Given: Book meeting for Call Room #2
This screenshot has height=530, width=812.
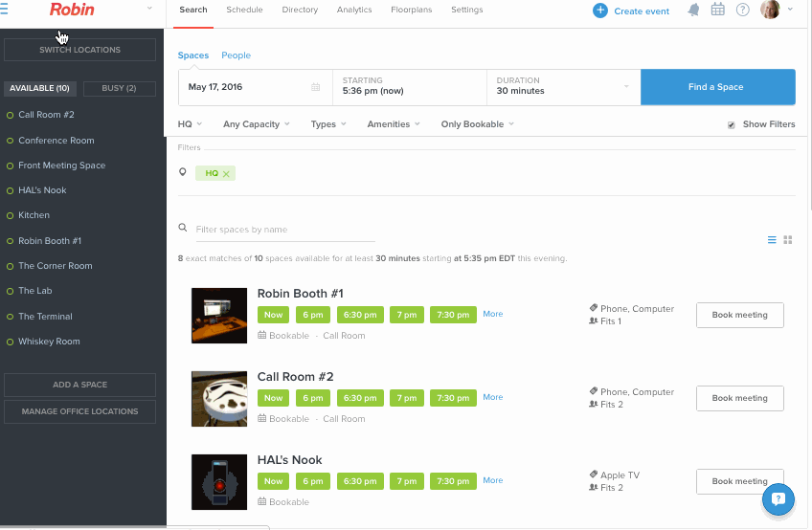Looking at the screenshot, I should [x=739, y=398].
